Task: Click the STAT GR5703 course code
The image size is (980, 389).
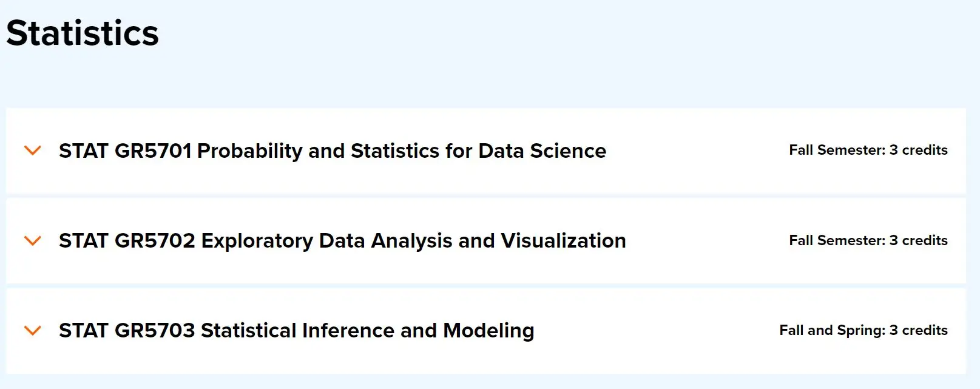Action: (x=127, y=331)
